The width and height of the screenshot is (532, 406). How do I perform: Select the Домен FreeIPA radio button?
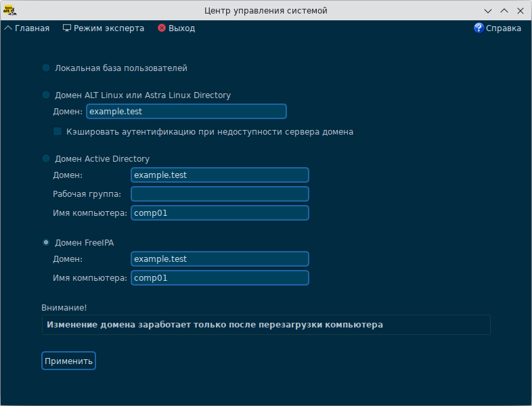(46, 242)
